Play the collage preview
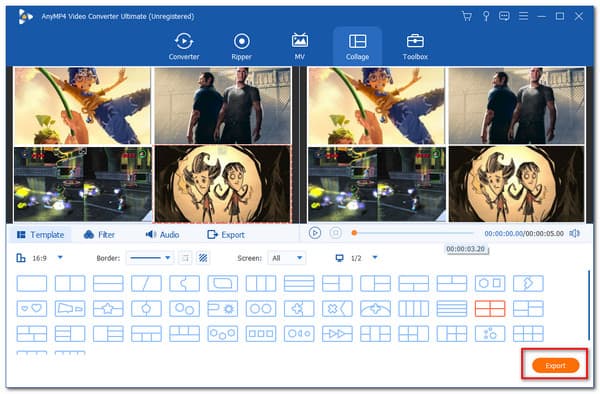Image resolution: width=600 pixels, height=394 pixels. (x=315, y=233)
